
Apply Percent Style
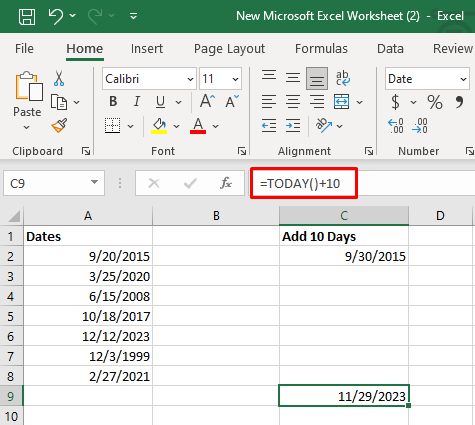click(x=435, y=102)
